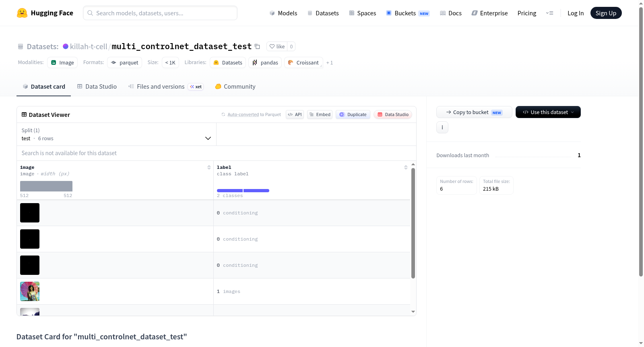Click the API button
This screenshot has width=644, height=347.
coord(295,114)
